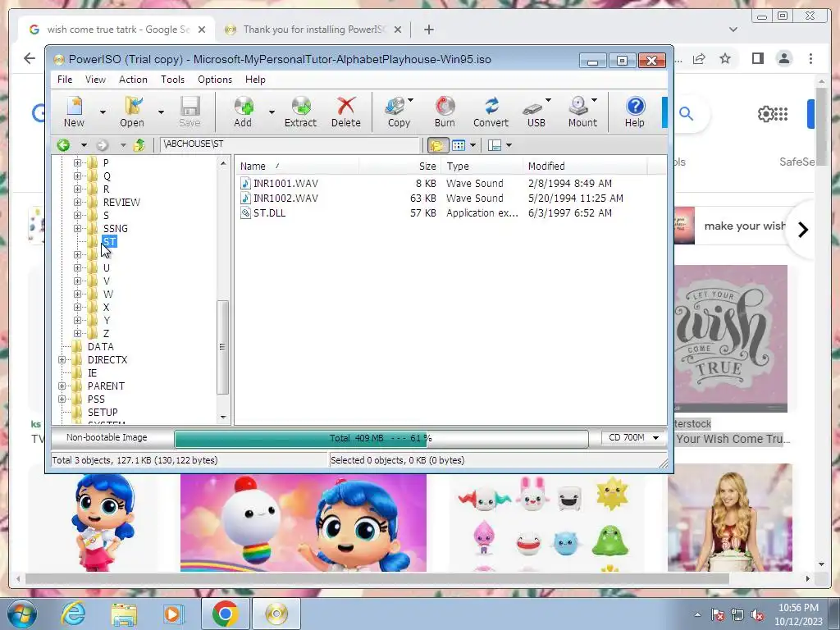Click the Windows Start button

point(22,614)
